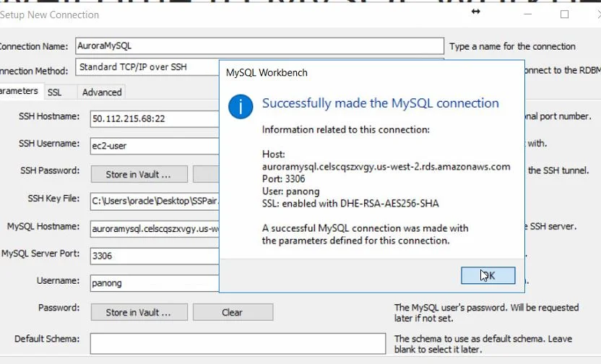
Task: Click the SSH Key File path field
Action: [x=155, y=201]
